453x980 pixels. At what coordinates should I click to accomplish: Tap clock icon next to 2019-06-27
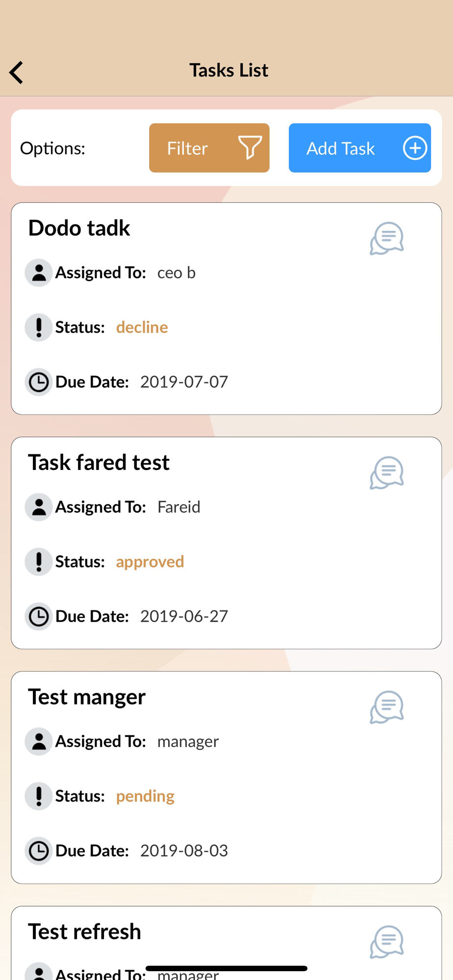(x=39, y=616)
